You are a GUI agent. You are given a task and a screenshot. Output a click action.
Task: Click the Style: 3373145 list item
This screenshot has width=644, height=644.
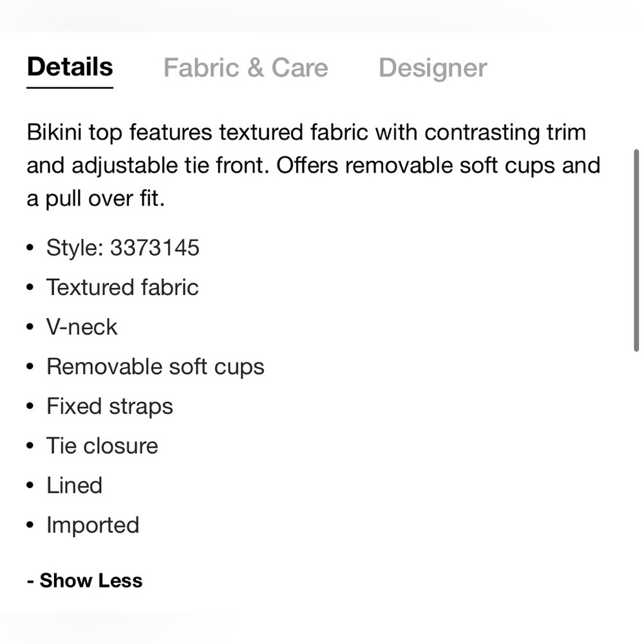click(123, 248)
